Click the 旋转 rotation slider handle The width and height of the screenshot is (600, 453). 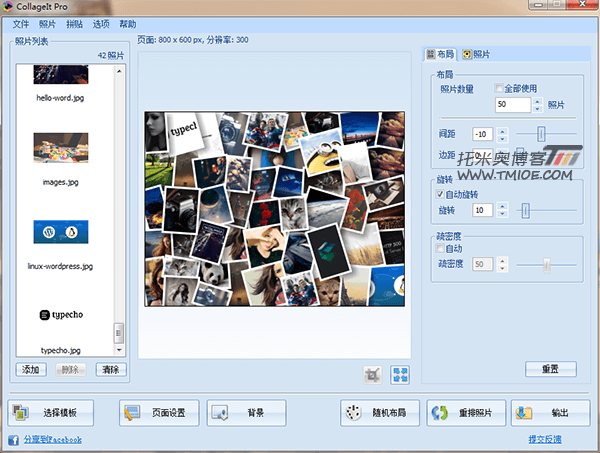(526, 210)
